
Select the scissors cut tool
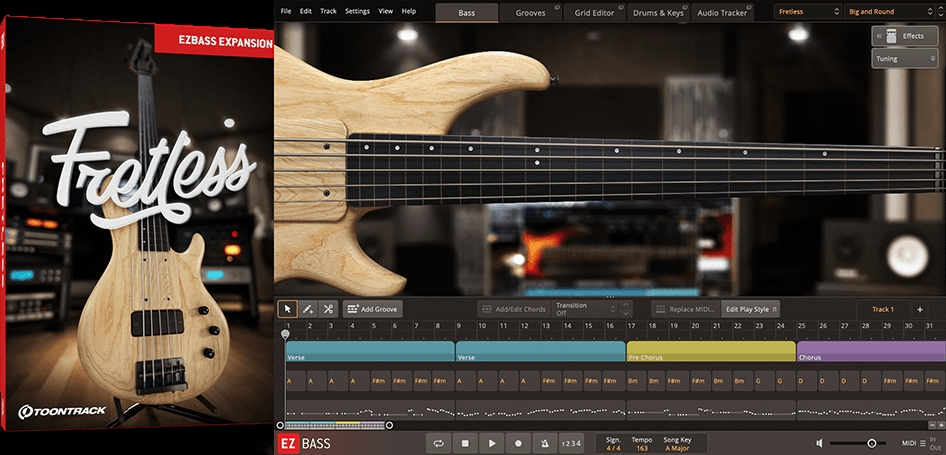pyautogui.click(x=328, y=309)
